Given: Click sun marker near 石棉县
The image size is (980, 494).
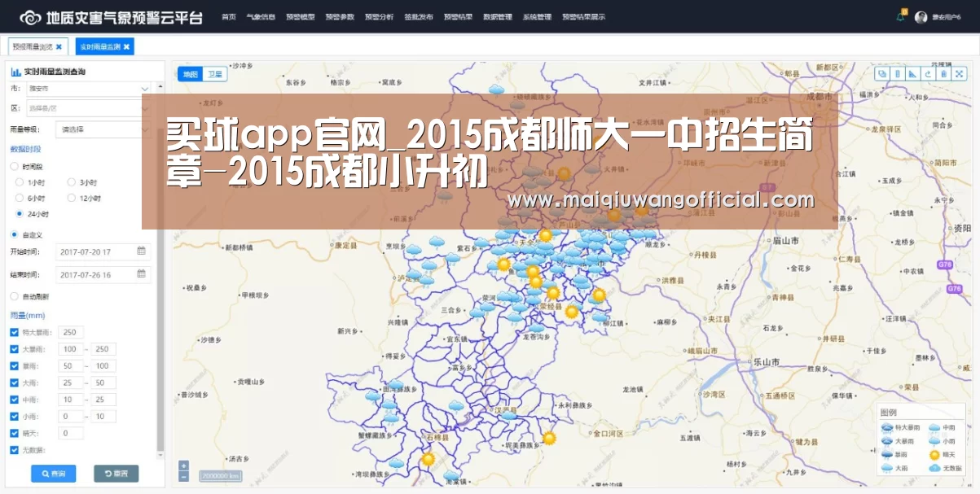Looking at the screenshot, I should pyautogui.click(x=428, y=459).
